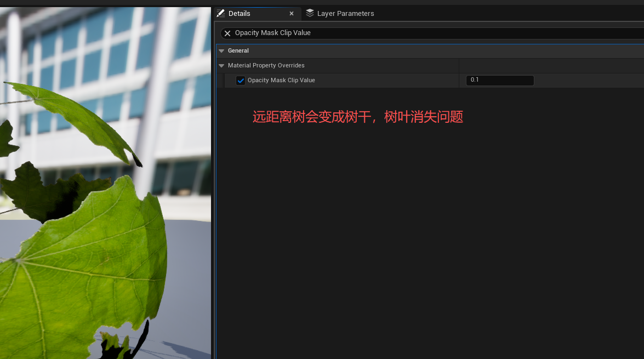Collapse the General section arrow
644x359 pixels.
click(221, 51)
